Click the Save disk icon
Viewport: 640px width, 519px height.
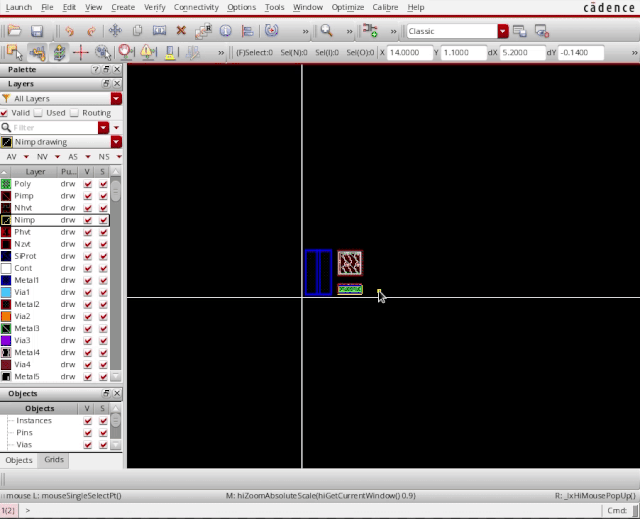click(36, 31)
